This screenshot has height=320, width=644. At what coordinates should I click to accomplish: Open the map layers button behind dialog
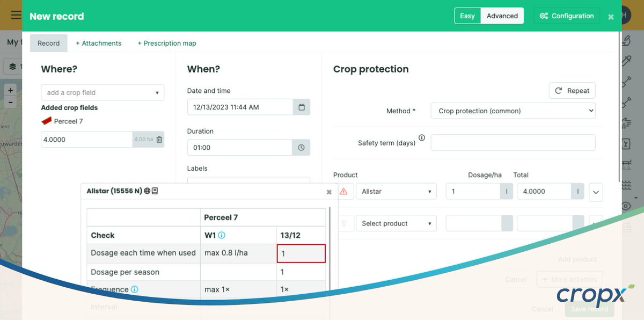(13, 67)
